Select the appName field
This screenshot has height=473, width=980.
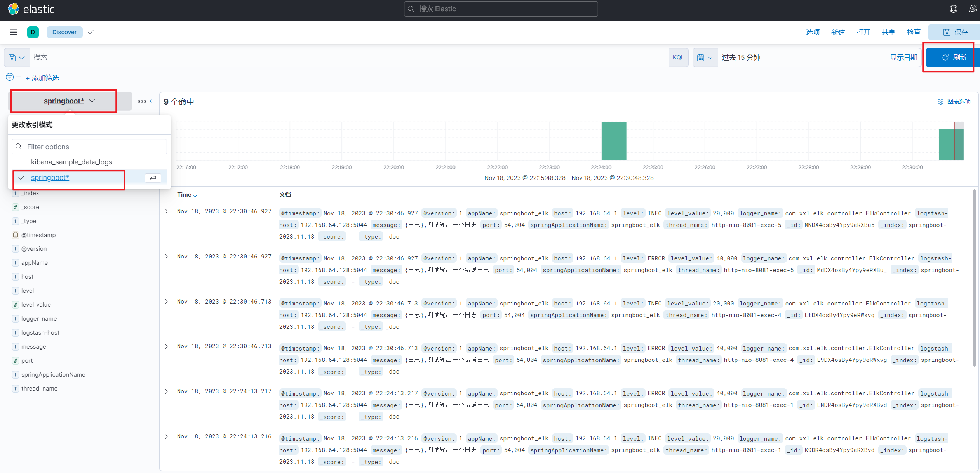[x=35, y=263]
